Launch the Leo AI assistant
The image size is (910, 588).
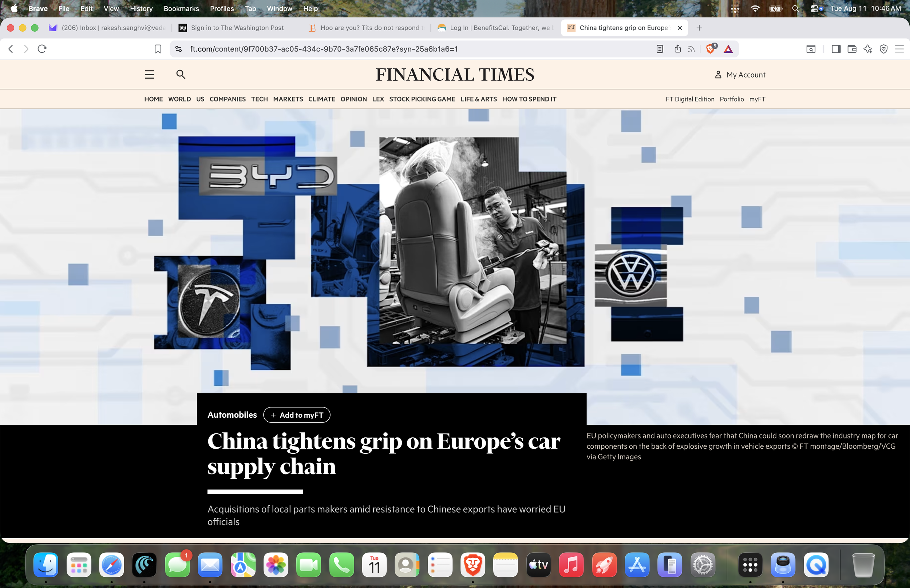[868, 49]
